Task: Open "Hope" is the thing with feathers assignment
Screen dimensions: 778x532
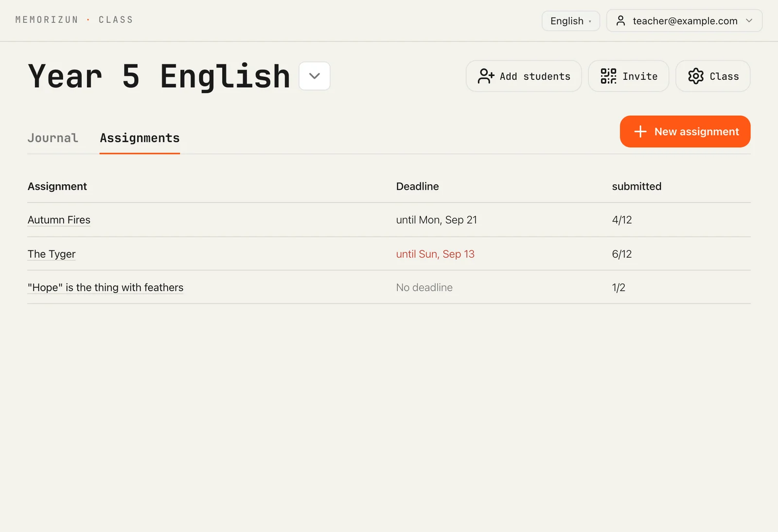Action: (x=106, y=287)
